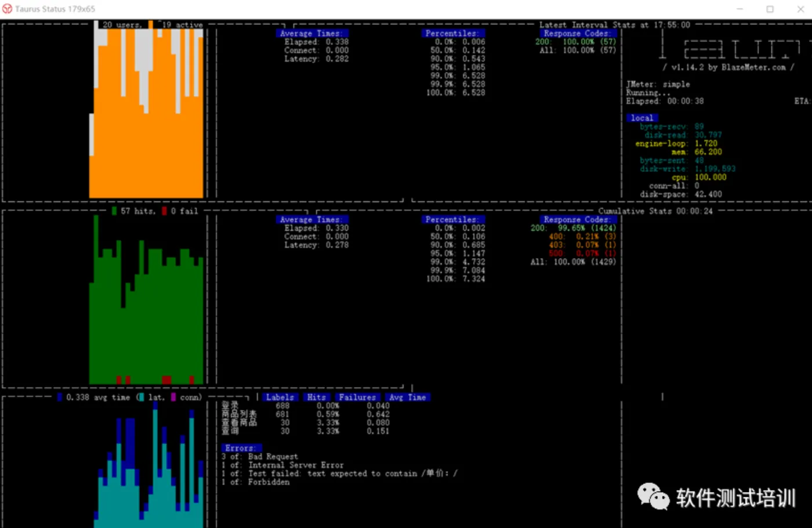Click the "mem: 66.200" metric
This screenshot has width=812, height=528.
697,152
